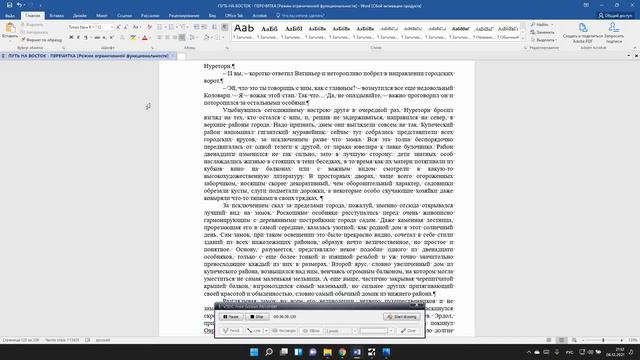640x360 pixels.
Task: Switch to the Вставка tab
Action: (56, 16)
